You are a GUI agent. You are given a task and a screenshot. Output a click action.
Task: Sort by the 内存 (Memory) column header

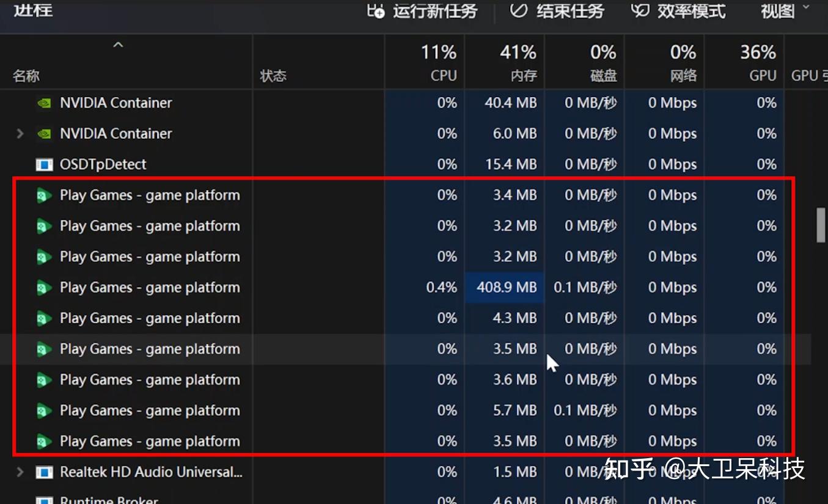[x=505, y=62]
